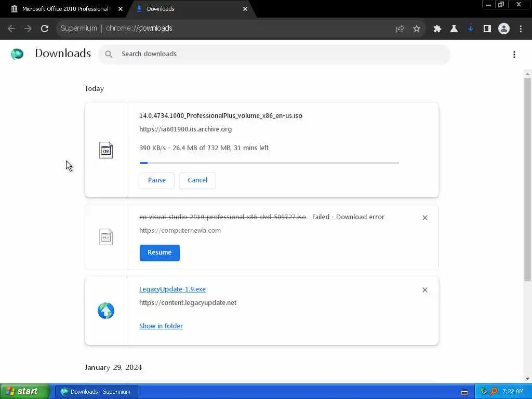Open the Extensions puzzle icon
Image resolution: width=532 pixels, height=399 pixels.
[437, 29]
